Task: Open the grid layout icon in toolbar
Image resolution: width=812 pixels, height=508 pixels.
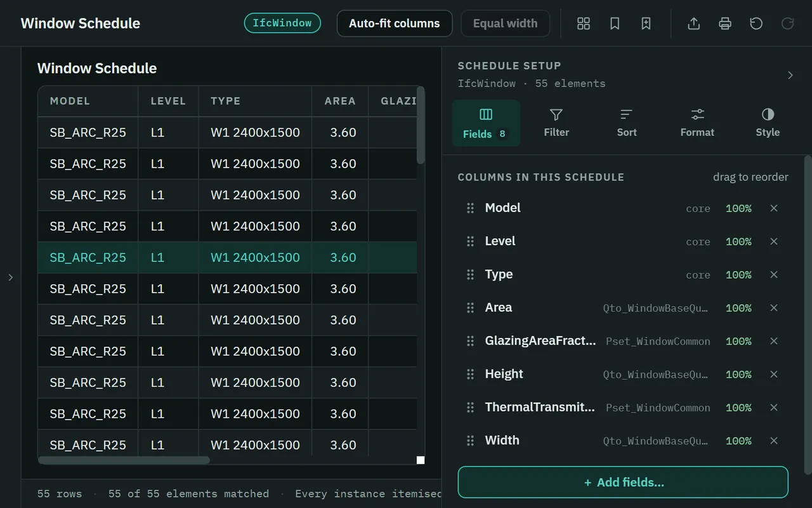Action: click(x=584, y=23)
